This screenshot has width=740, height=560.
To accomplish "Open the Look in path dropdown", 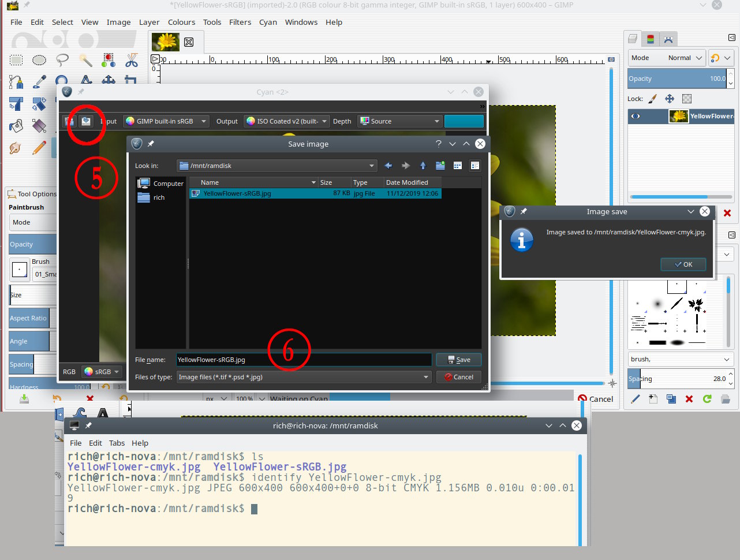I will click(277, 166).
